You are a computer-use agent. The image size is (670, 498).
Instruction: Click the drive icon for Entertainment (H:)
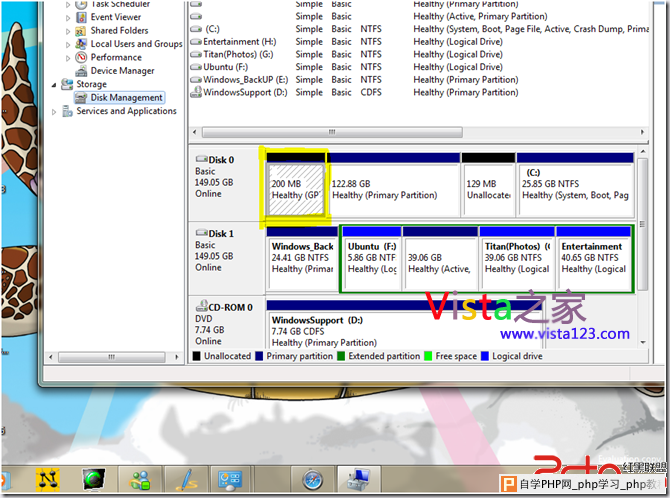196,42
